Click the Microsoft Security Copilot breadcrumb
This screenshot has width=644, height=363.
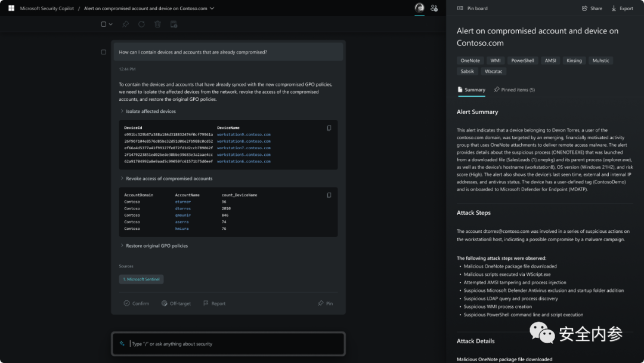click(47, 8)
